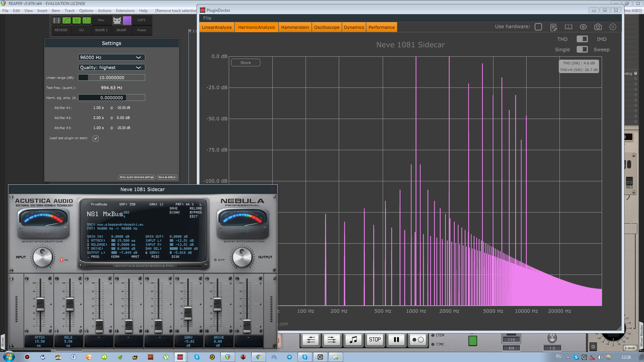This screenshot has width=644, height=362.
Task: Click the LUFS toolbar button
Action: tap(142, 20)
